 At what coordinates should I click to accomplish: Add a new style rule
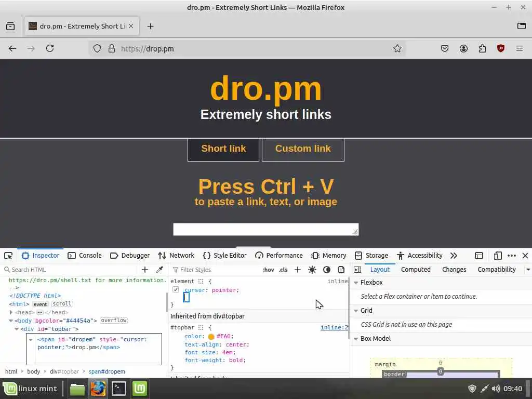pos(298,270)
